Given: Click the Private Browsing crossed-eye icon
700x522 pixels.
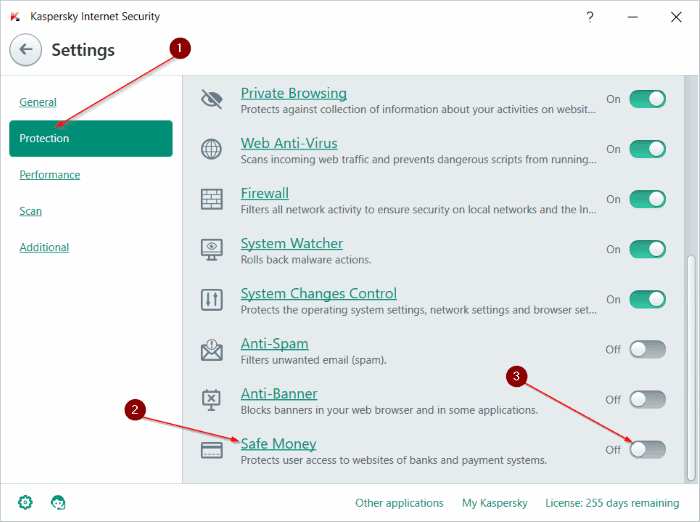Looking at the screenshot, I should [x=212, y=99].
